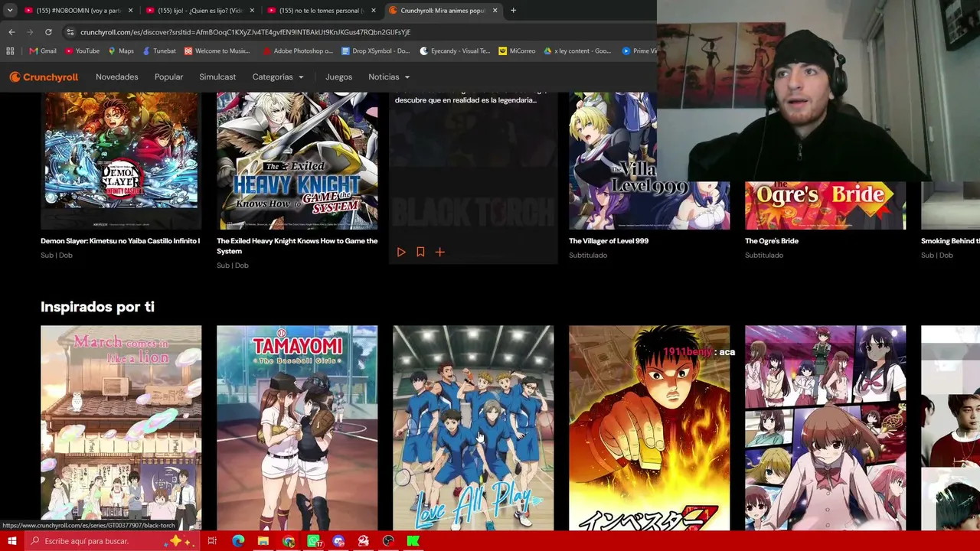Click the Windows taskbar search box
The height and width of the screenshot is (551, 980).
[113, 541]
